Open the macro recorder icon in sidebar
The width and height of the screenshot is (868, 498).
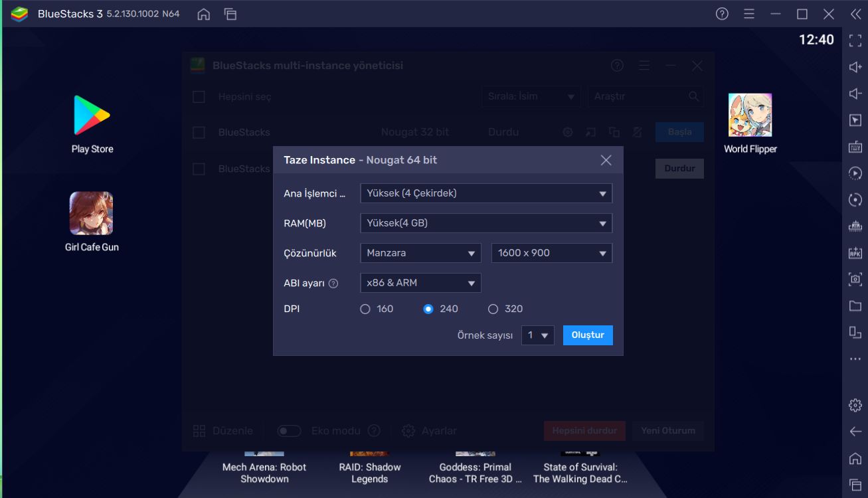click(x=855, y=226)
